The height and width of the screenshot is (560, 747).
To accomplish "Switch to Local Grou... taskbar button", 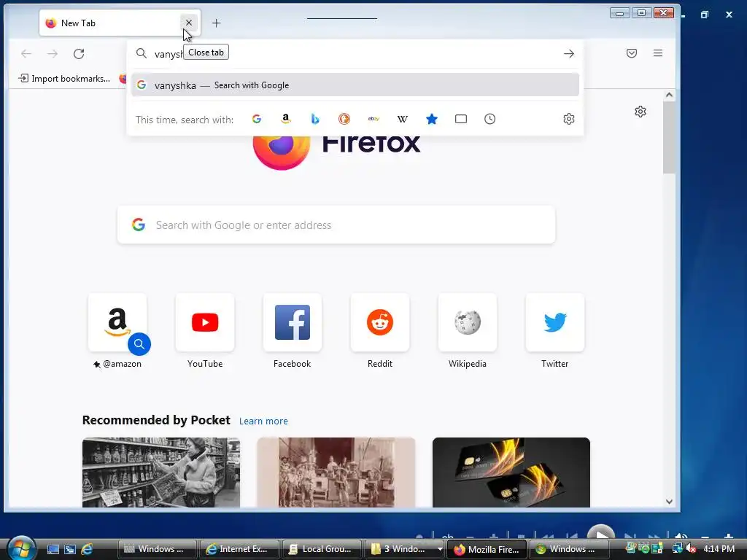I will (x=322, y=549).
